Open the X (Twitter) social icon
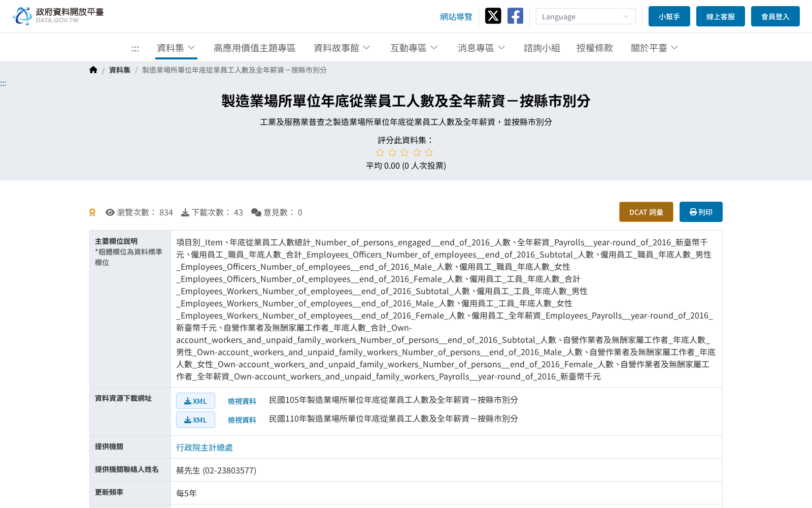Image resolution: width=812 pixels, height=508 pixels. [x=493, y=16]
